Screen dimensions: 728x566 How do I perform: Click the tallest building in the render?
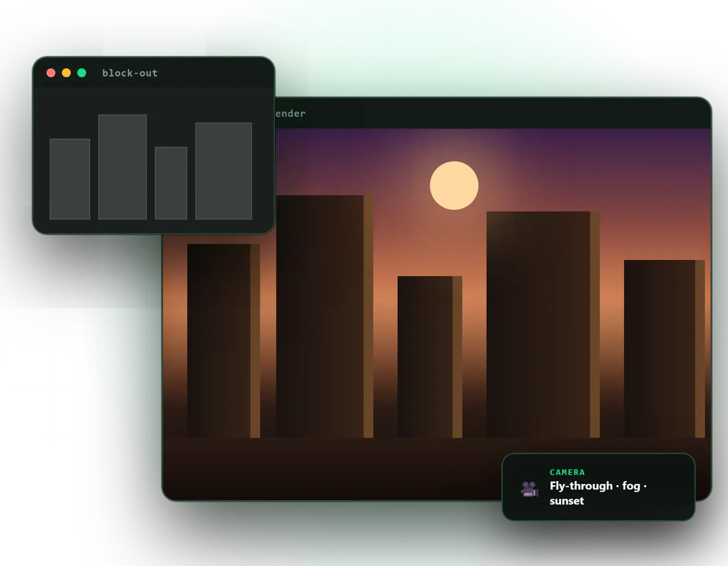tap(324, 316)
